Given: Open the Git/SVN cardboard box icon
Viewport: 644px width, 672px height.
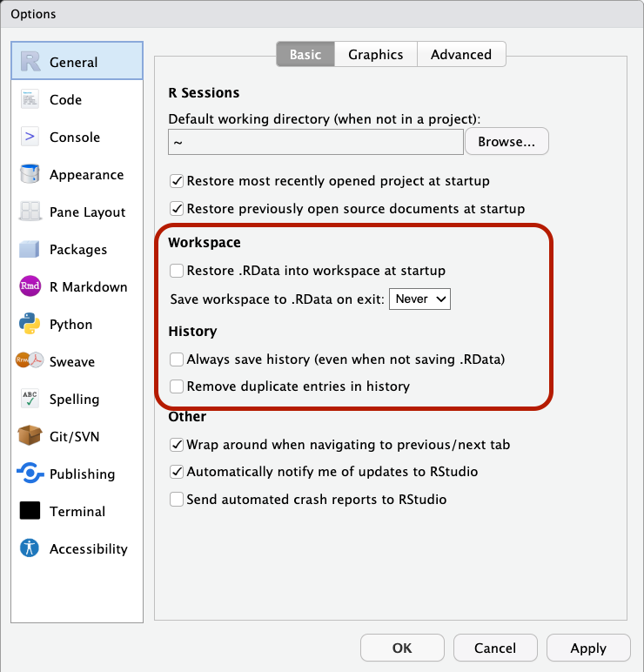Looking at the screenshot, I should [30, 435].
